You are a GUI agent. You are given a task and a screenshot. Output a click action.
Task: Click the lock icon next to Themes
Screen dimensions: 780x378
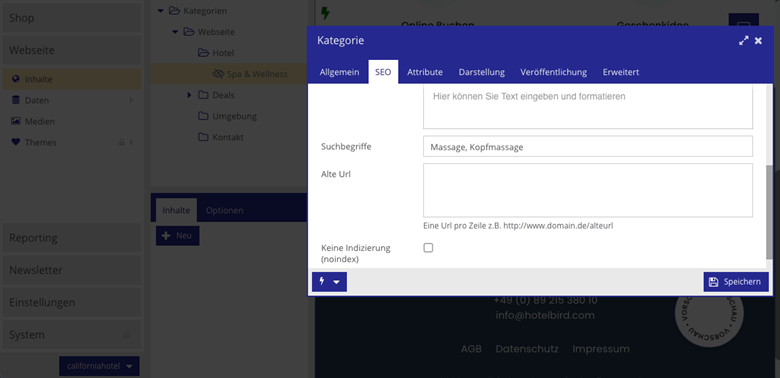point(121,143)
